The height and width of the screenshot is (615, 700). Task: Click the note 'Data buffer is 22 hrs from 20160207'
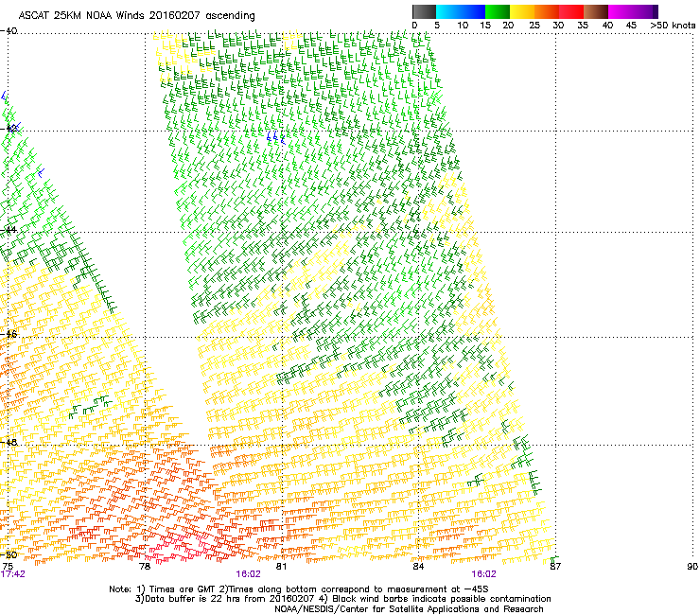tap(229, 599)
